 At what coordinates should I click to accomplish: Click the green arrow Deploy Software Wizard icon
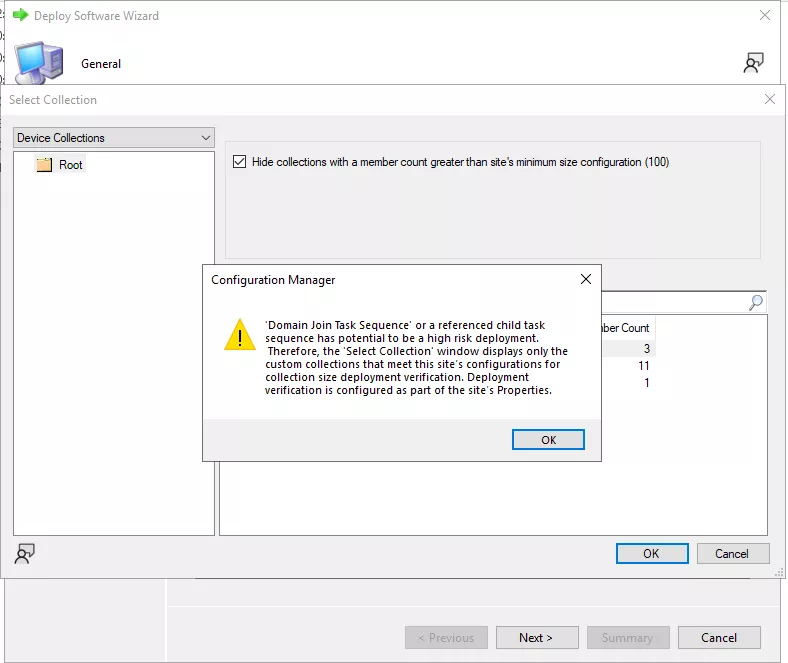[x=21, y=15]
